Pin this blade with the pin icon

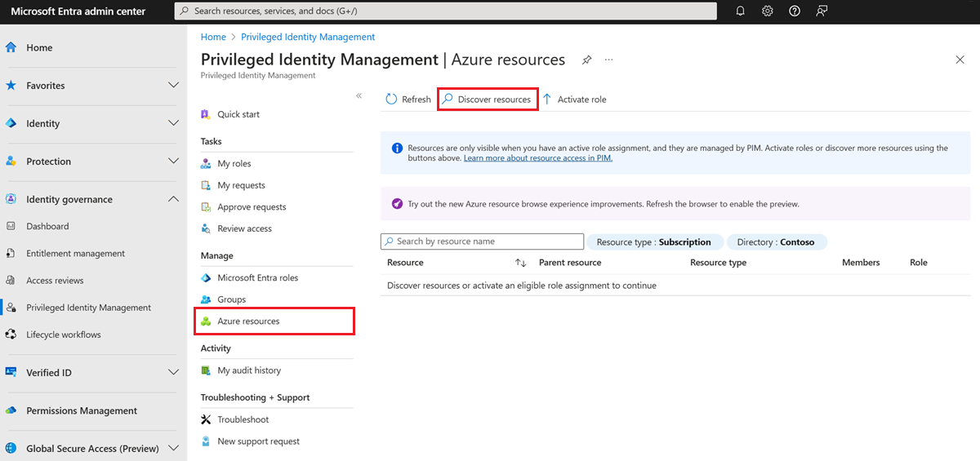coord(586,60)
